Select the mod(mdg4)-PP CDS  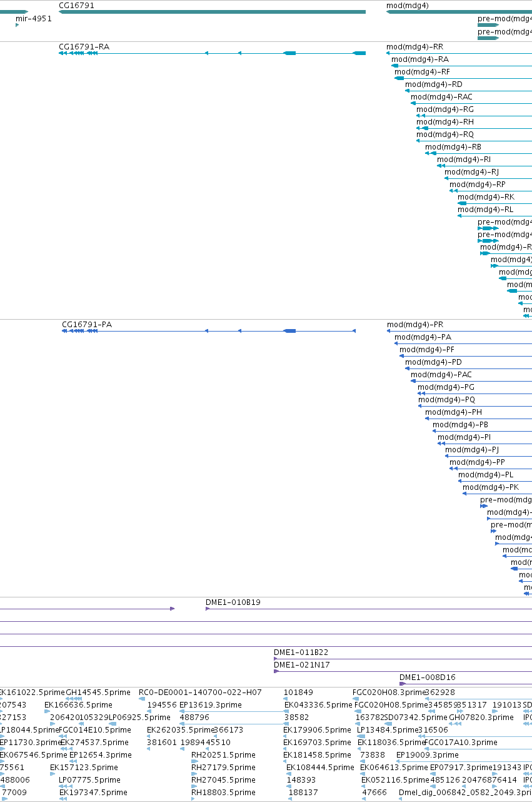click(477, 462)
